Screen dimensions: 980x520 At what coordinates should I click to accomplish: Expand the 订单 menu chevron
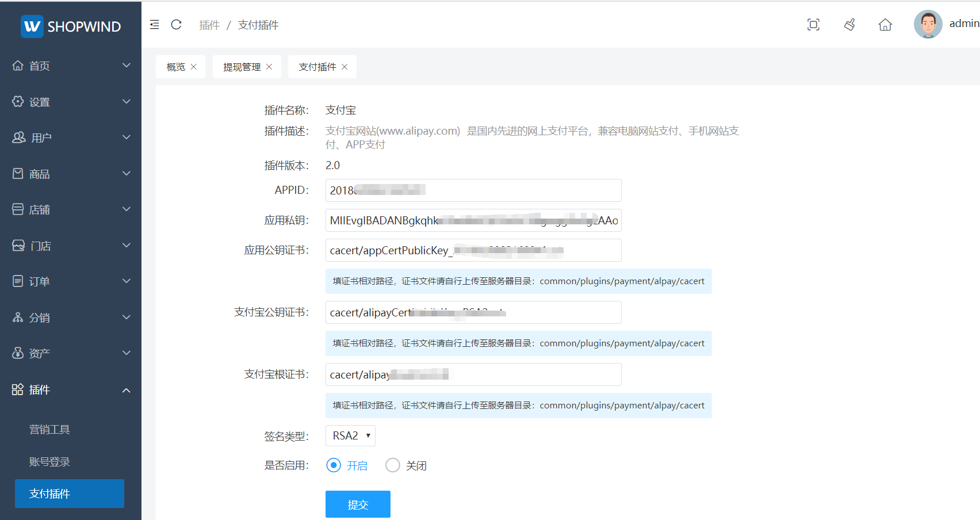pos(127,281)
